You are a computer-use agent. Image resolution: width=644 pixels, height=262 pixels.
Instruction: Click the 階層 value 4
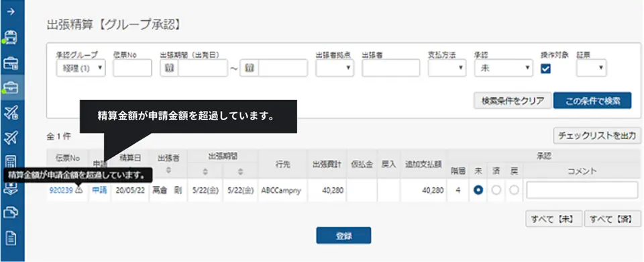point(458,190)
